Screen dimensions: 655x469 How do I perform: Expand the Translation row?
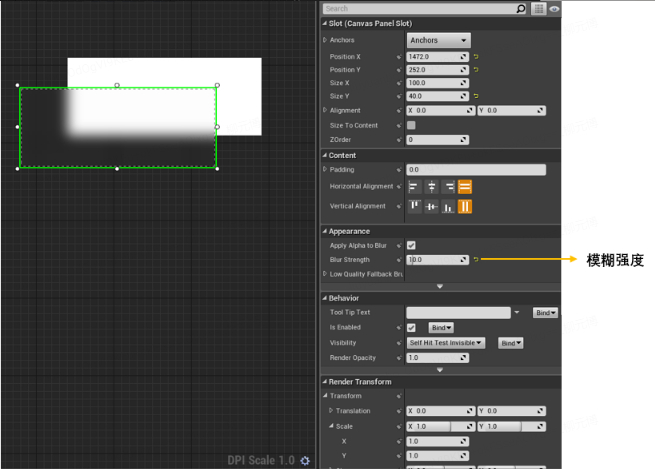[x=331, y=411]
